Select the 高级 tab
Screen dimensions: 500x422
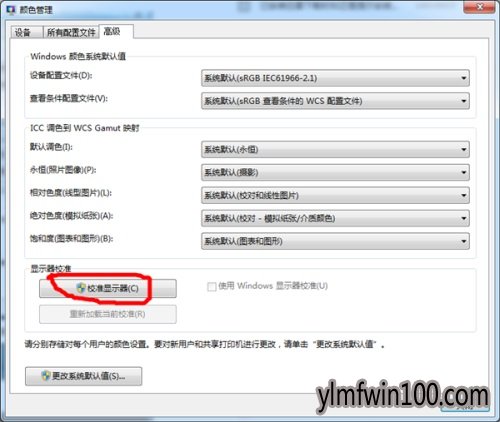[116, 31]
